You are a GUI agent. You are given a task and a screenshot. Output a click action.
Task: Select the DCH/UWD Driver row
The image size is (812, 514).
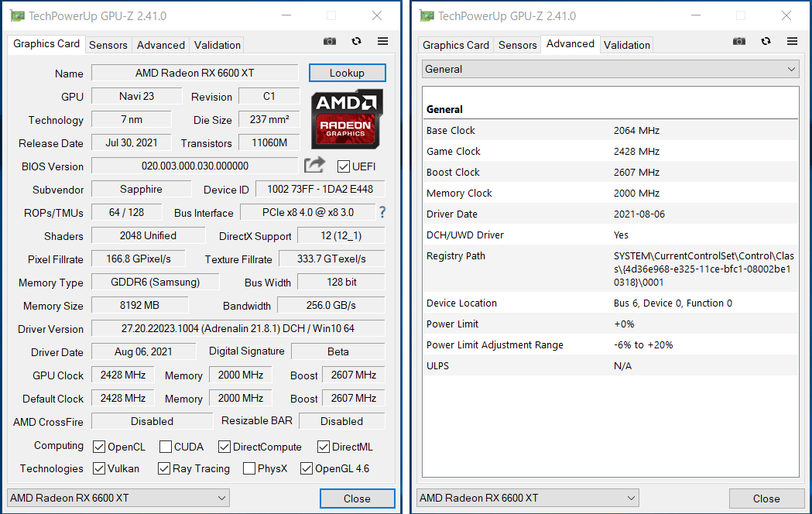point(611,235)
